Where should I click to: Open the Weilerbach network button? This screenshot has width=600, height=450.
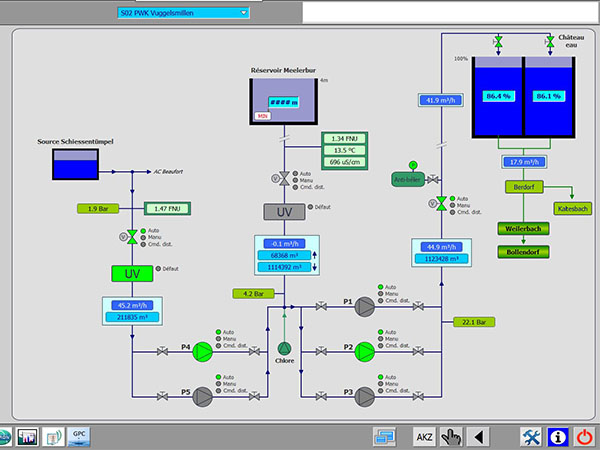click(523, 229)
